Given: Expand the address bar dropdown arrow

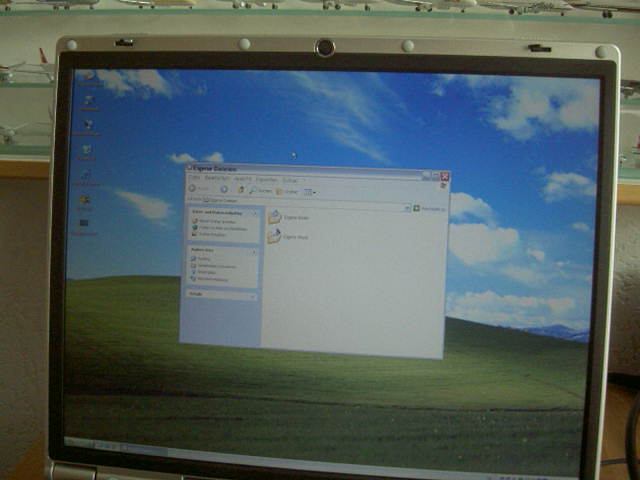Looking at the screenshot, I should [407, 208].
